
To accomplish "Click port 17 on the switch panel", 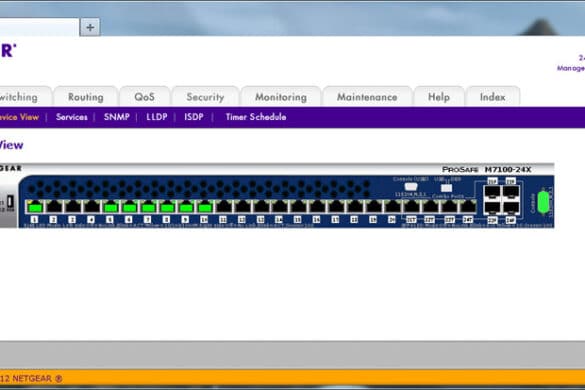I will (336, 207).
